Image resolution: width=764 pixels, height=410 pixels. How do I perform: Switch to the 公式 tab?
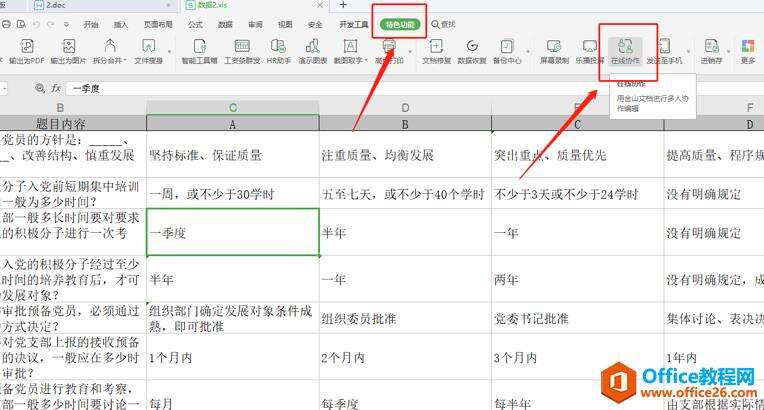coord(195,24)
